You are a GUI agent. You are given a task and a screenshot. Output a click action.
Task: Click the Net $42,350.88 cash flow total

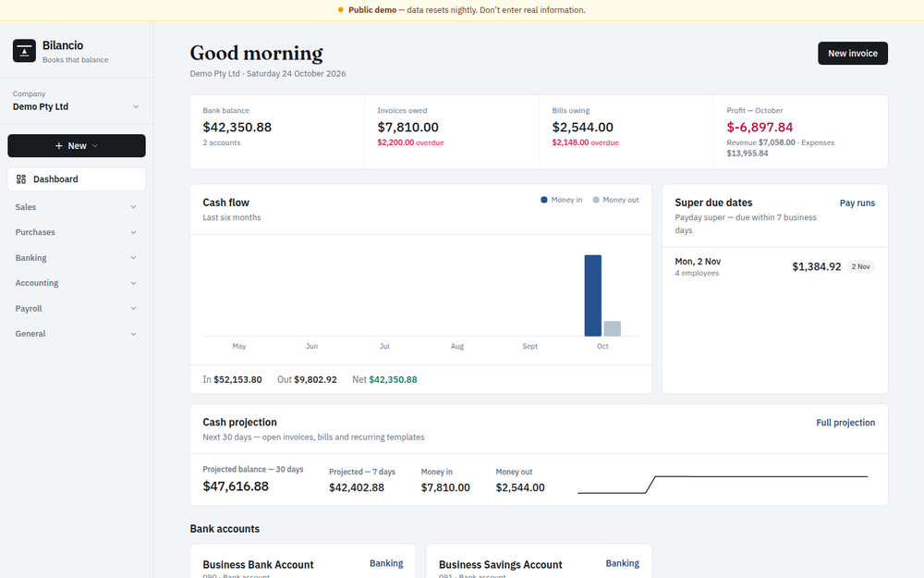click(384, 380)
